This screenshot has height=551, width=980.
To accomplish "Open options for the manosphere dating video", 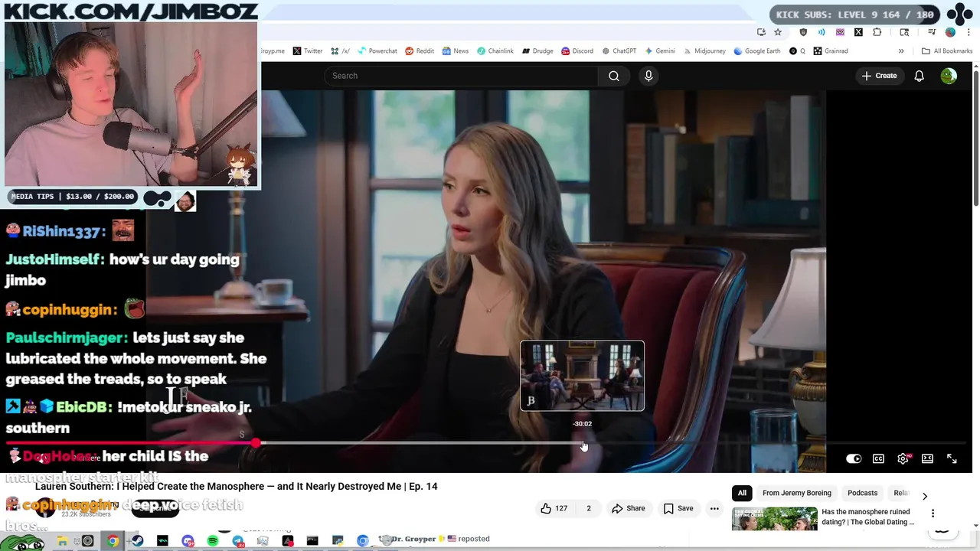I will click(933, 514).
